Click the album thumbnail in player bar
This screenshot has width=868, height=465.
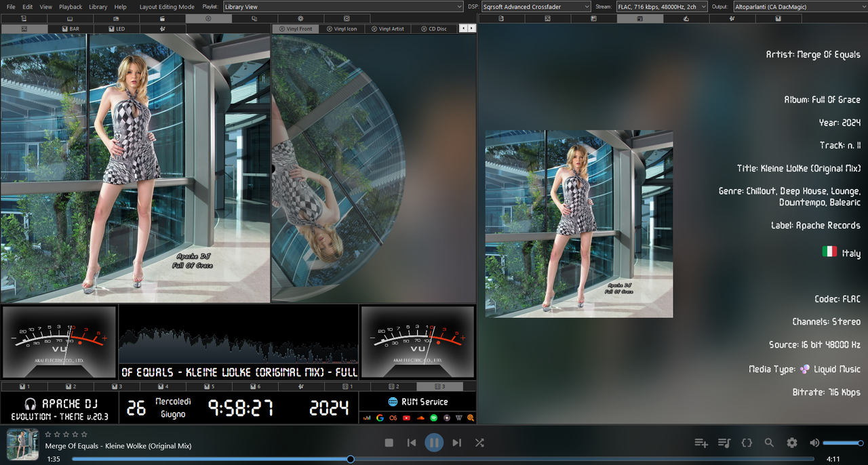click(x=22, y=444)
